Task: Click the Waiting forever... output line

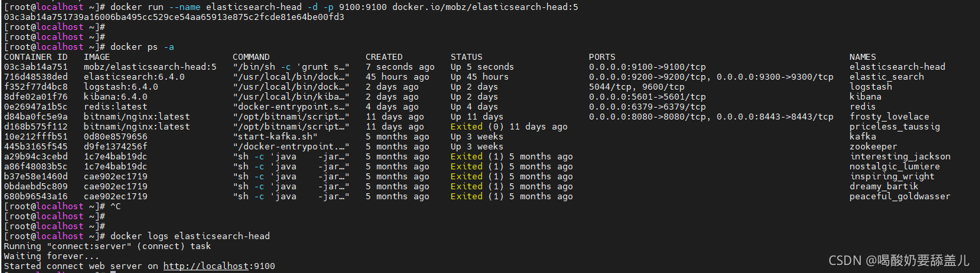Action: point(52,256)
